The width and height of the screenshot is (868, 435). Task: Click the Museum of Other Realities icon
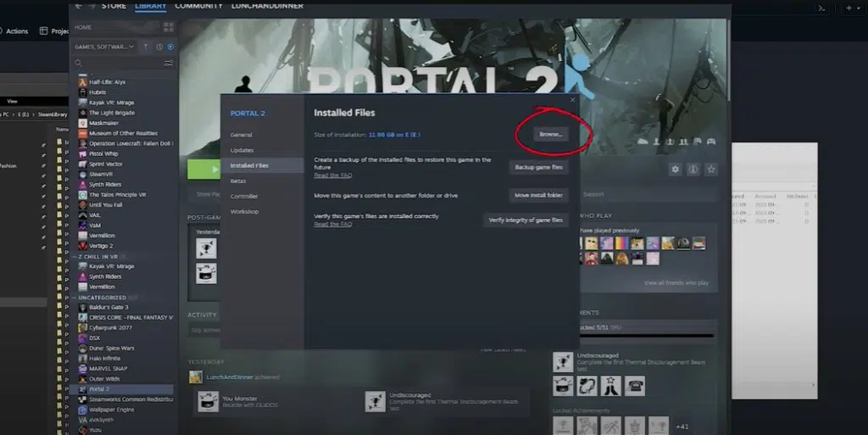[82, 133]
